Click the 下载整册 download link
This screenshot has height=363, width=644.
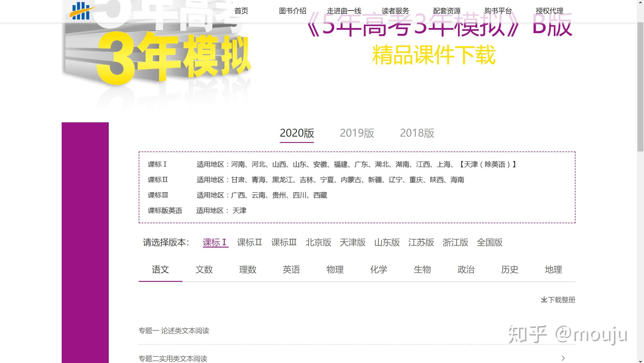pyautogui.click(x=561, y=300)
